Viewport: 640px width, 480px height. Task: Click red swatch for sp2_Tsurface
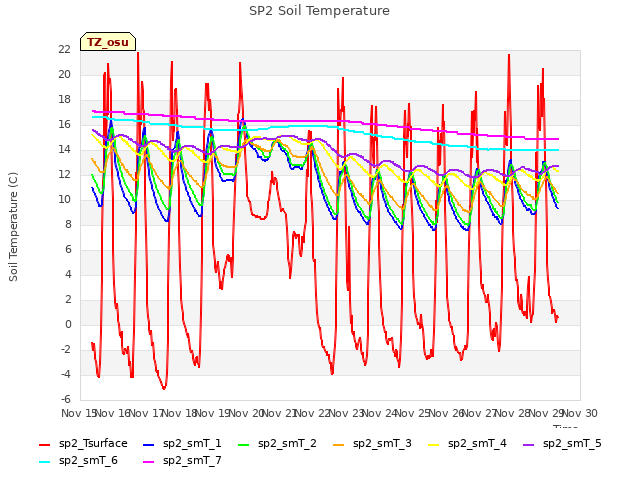pyautogui.click(x=44, y=444)
